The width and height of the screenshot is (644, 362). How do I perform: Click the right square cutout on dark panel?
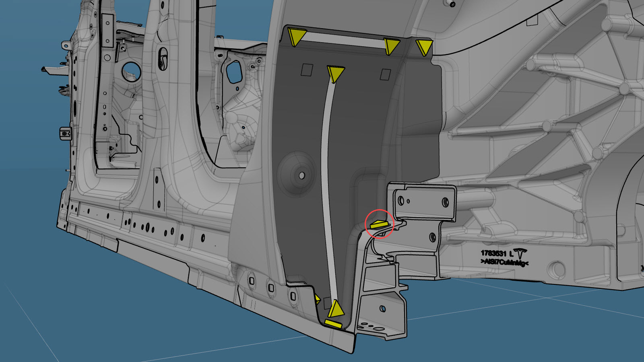(385, 74)
